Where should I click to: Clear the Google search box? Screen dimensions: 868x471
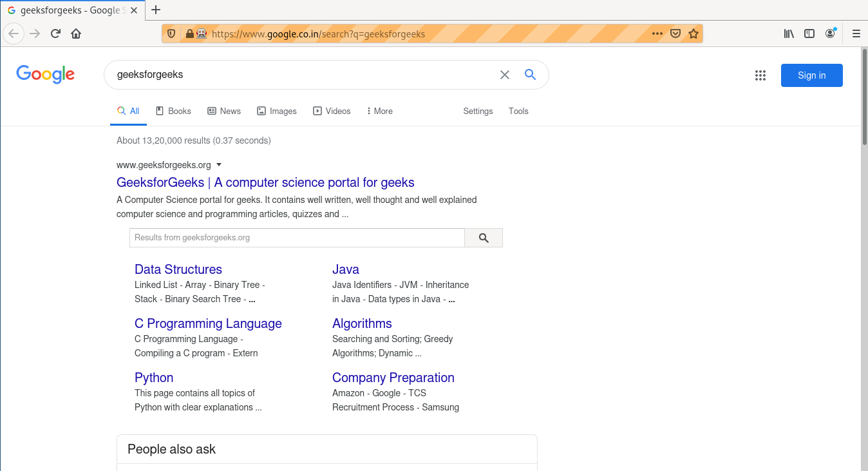tap(505, 75)
